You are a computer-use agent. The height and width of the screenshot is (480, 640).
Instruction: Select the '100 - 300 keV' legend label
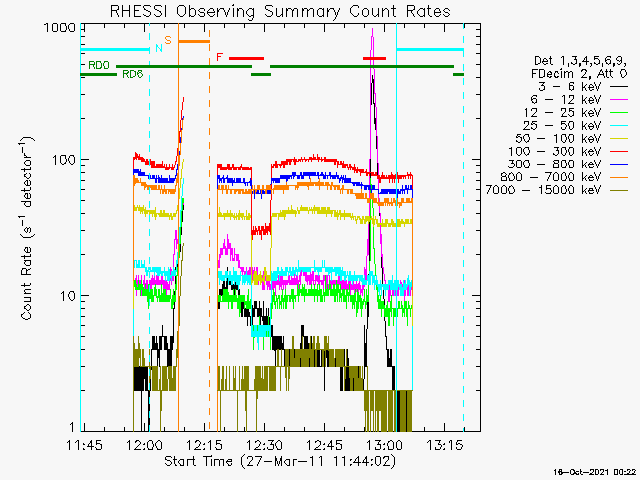555,151
